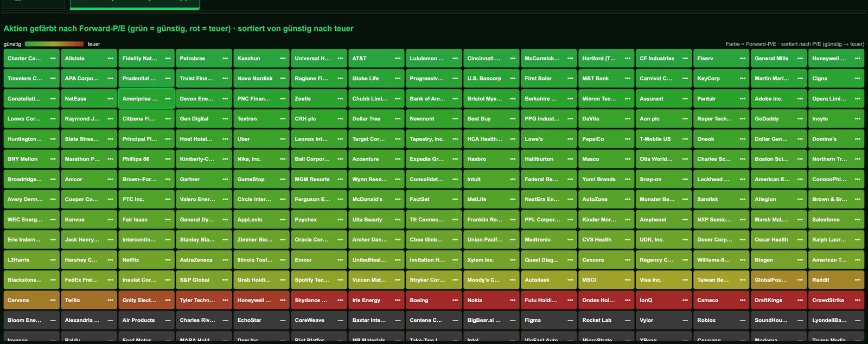This screenshot has width=868, height=344.
Task: Click the three dots on Netflix tile
Action: point(168,260)
